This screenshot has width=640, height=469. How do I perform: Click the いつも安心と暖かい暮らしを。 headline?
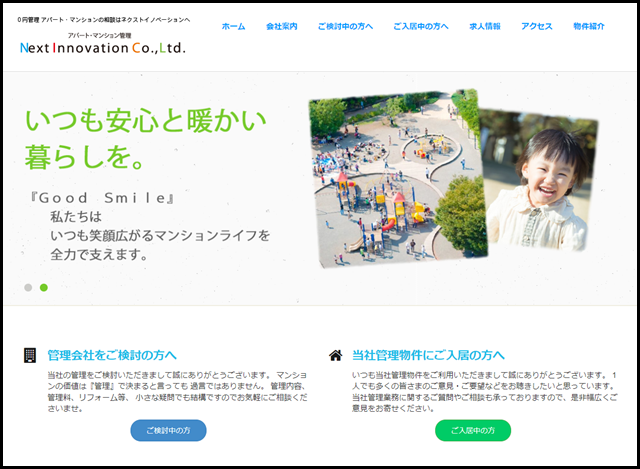(x=146, y=139)
